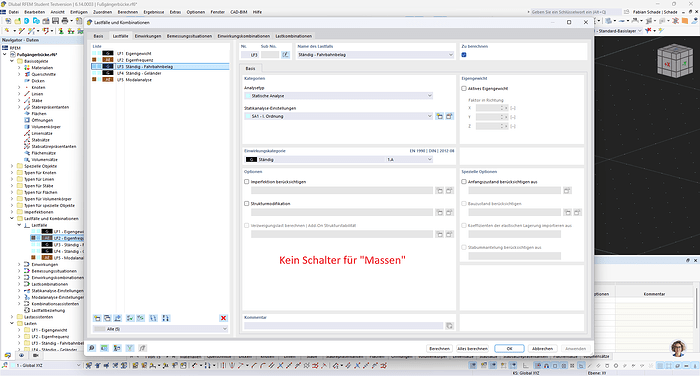Select Lastfallbeziehung in the Navigator tree
Screen dimensions: 700x376
point(48,310)
